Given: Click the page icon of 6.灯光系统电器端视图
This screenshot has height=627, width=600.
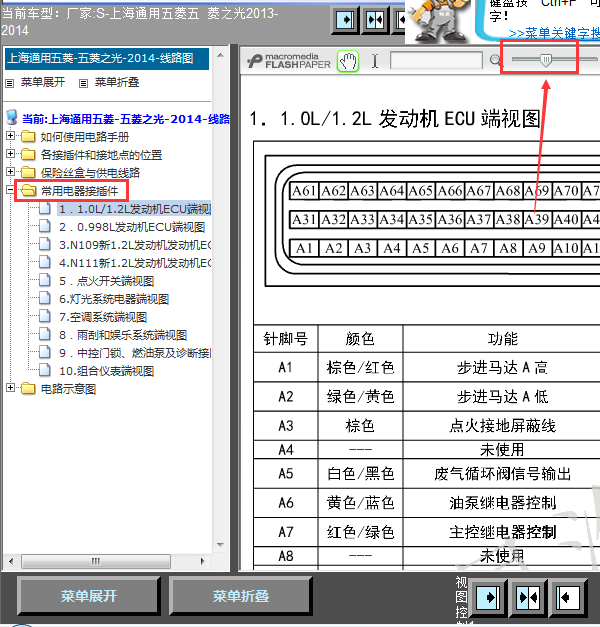Looking at the screenshot, I should (x=45, y=298).
